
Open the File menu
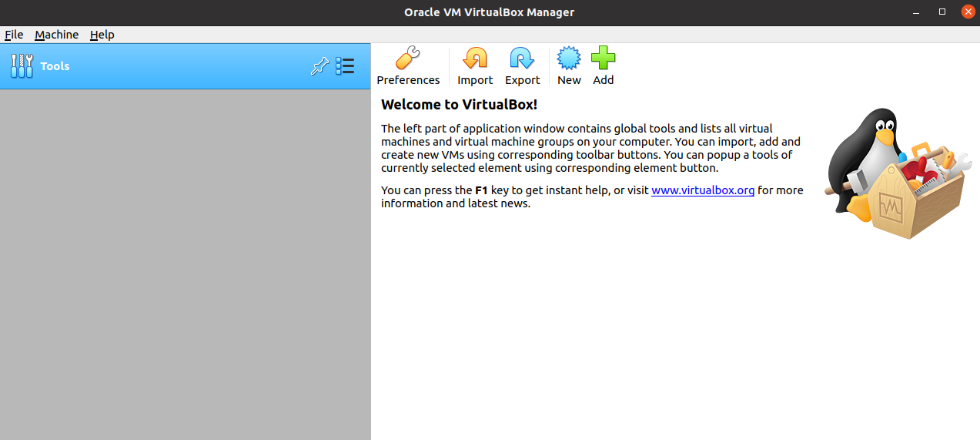14,35
